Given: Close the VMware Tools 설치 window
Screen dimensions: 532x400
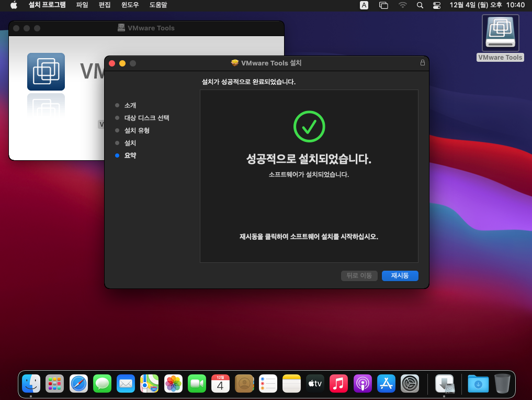Looking at the screenshot, I should tap(112, 63).
